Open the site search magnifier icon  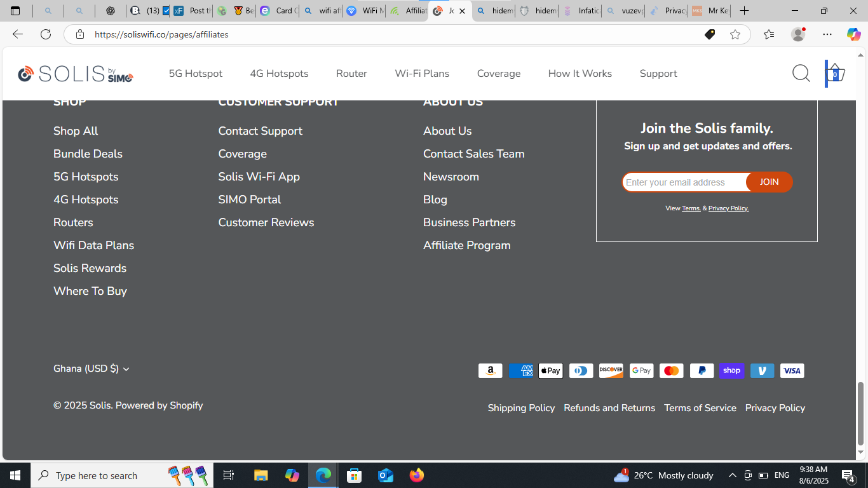click(801, 74)
